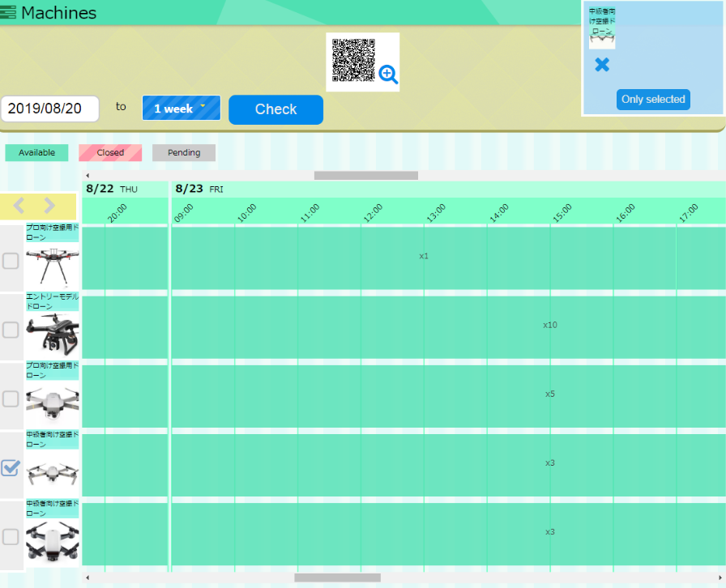Select the x10 availability slot
This screenshot has width=726, height=588.
[x=550, y=325]
